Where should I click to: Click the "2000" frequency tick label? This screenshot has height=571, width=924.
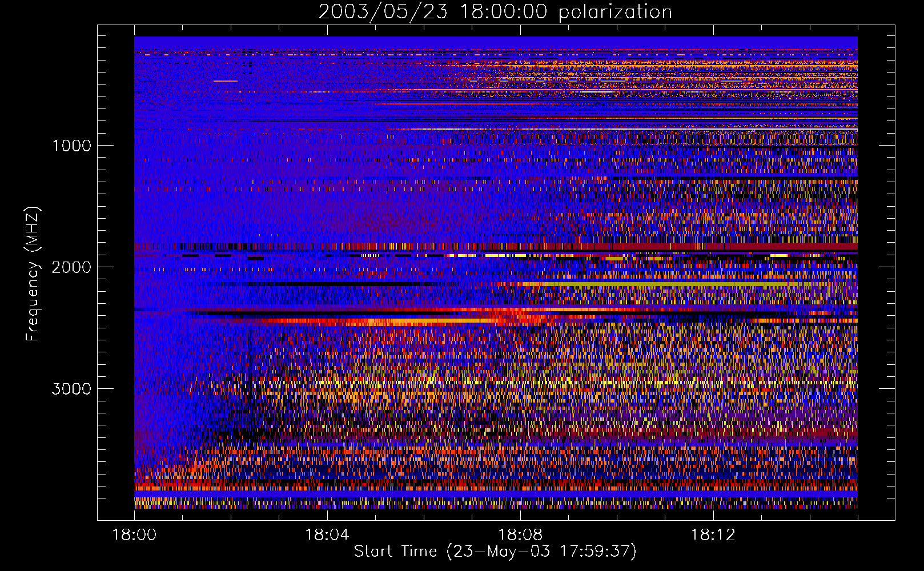pyautogui.click(x=71, y=267)
